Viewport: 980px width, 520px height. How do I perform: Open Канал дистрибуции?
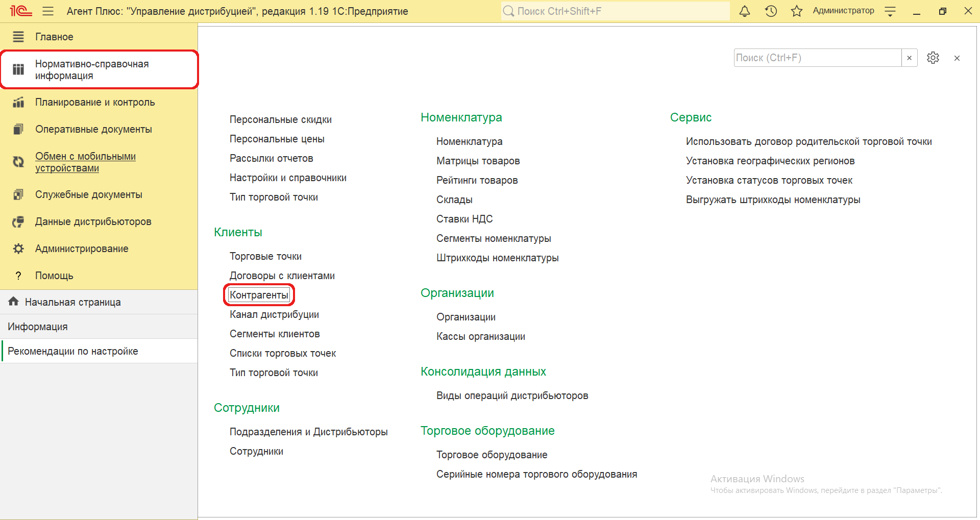coord(274,314)
